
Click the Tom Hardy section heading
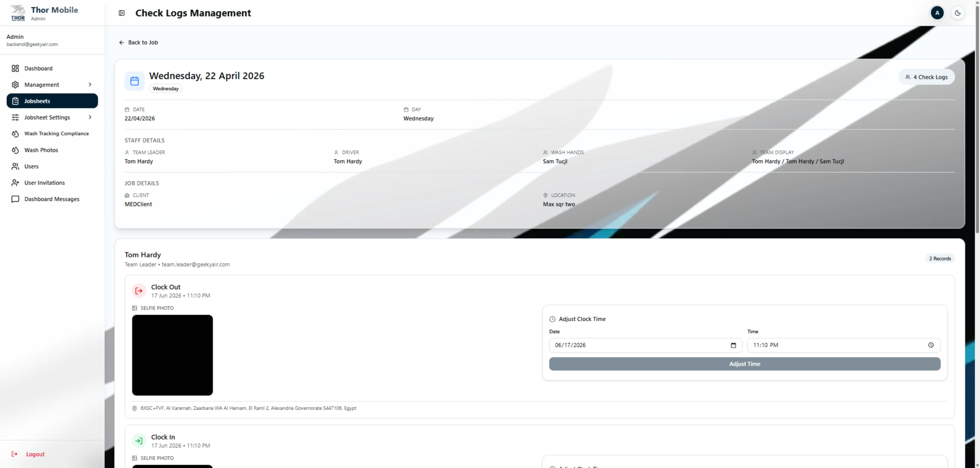(x=143, y=255)
